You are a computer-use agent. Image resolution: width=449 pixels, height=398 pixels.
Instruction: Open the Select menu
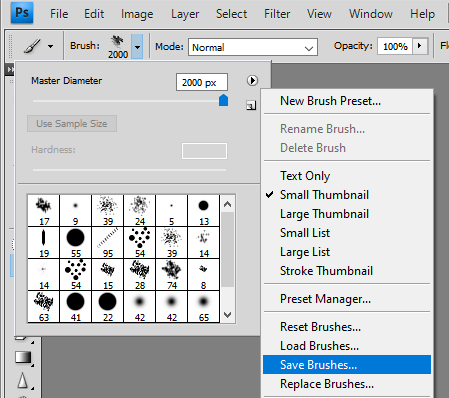click(x=231, y=14)
